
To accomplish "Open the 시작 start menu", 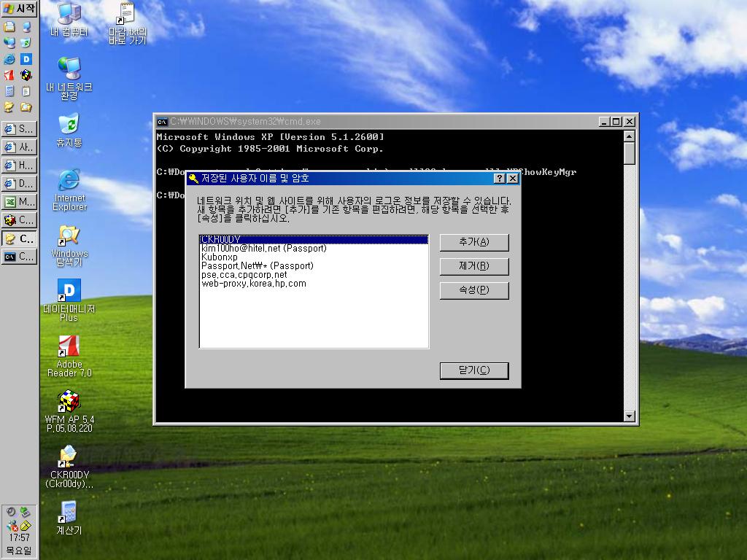I will pos(19,8).
